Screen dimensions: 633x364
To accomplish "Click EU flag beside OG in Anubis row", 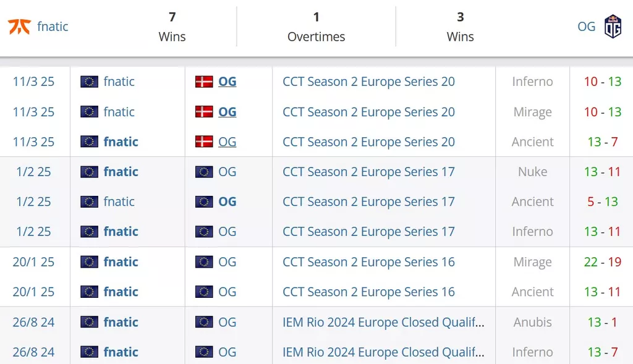I will pos(204,322).
